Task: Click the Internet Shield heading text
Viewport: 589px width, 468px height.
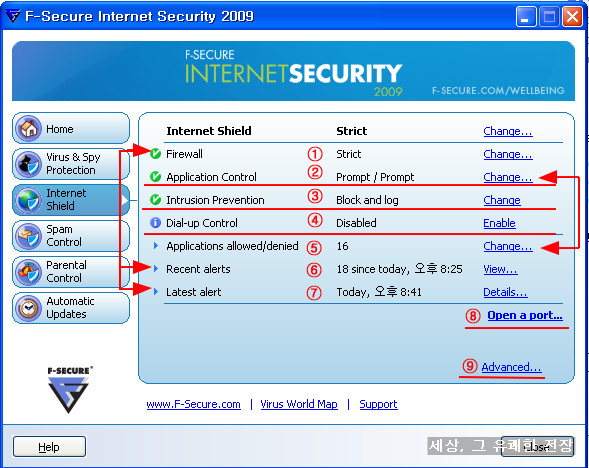Action: tap(209, 131)
